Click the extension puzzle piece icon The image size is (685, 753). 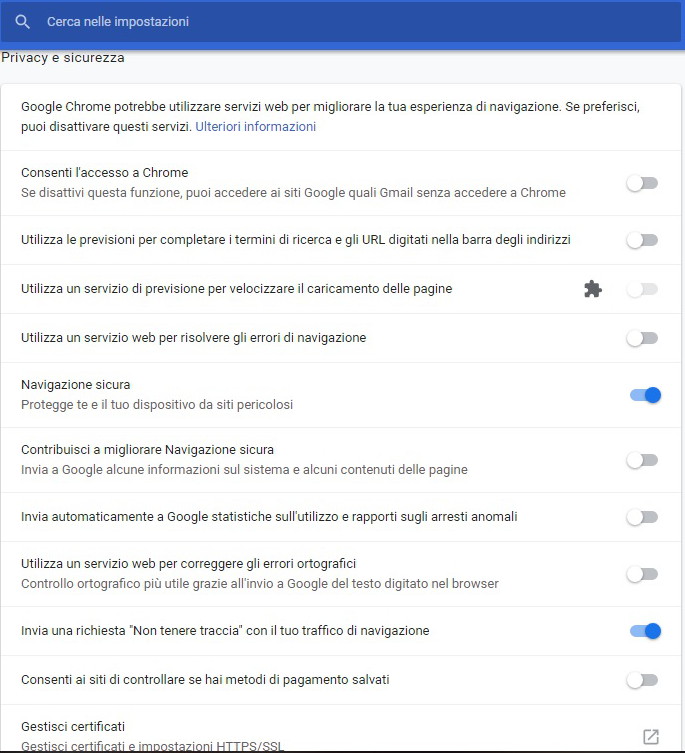593,289
